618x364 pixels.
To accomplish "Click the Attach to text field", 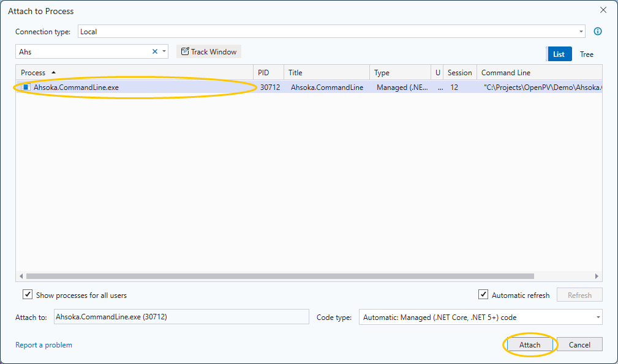I will point(181,317).
